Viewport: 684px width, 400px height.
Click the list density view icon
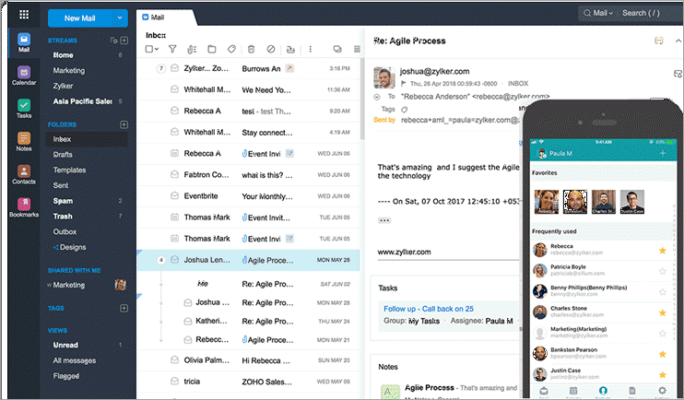(357, 49)
